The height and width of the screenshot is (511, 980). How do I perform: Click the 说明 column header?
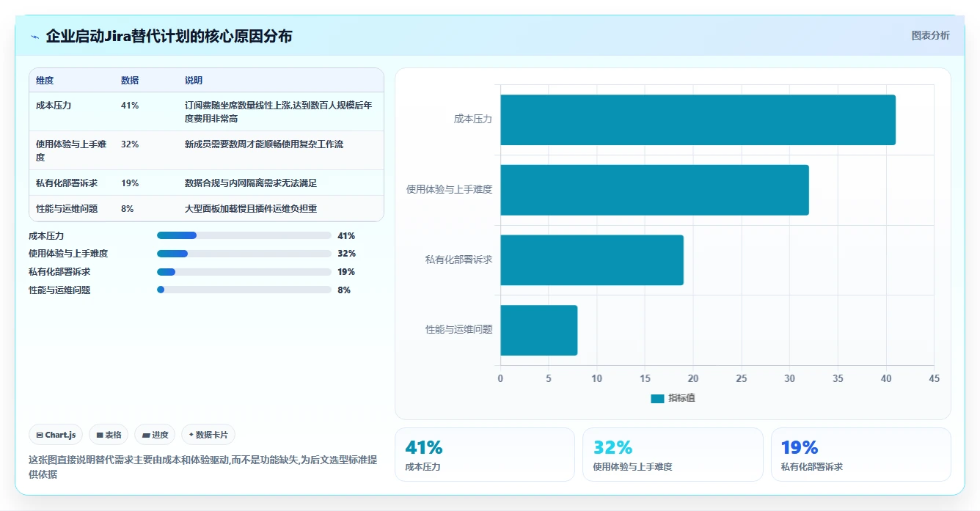[194, 81]
